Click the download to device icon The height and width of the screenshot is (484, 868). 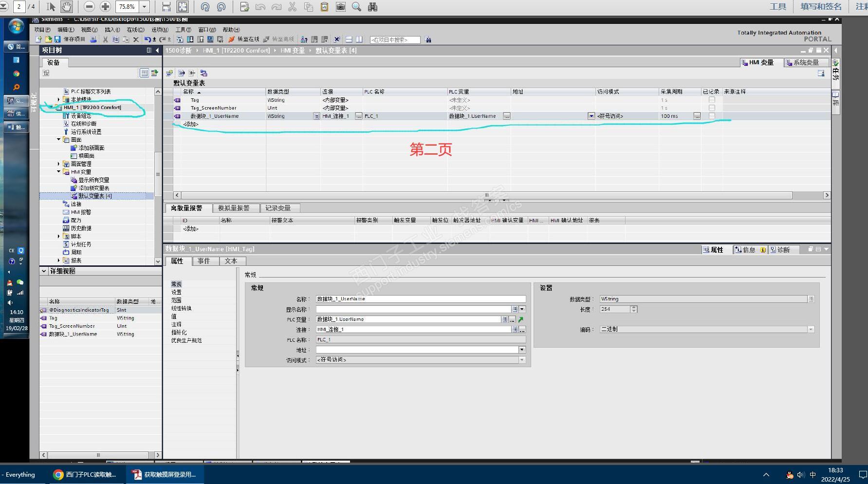pos(190,39)
